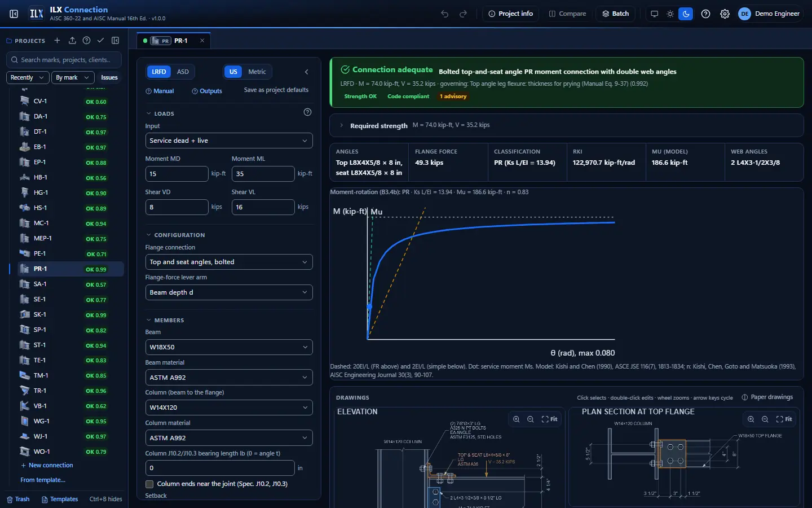Open the Manual link
812x508 pixels.
point(160,91)
